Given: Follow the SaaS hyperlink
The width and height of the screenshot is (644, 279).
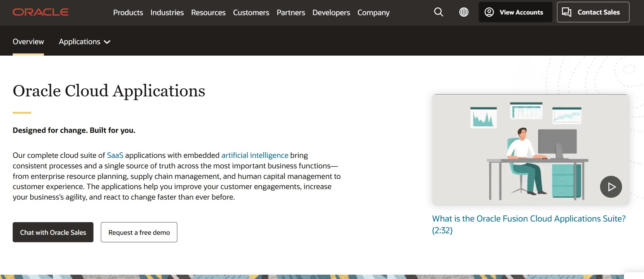Looking at the screenshot, I should [115, 155].
